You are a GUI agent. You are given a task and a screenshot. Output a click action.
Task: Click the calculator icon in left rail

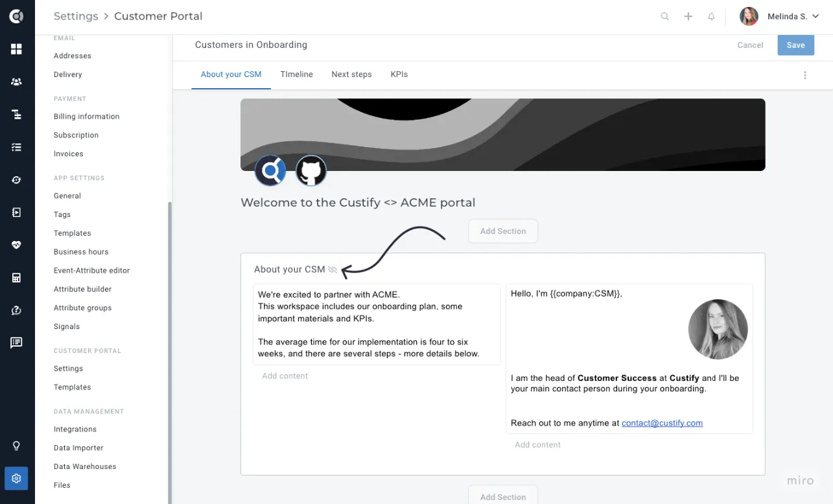16,278
